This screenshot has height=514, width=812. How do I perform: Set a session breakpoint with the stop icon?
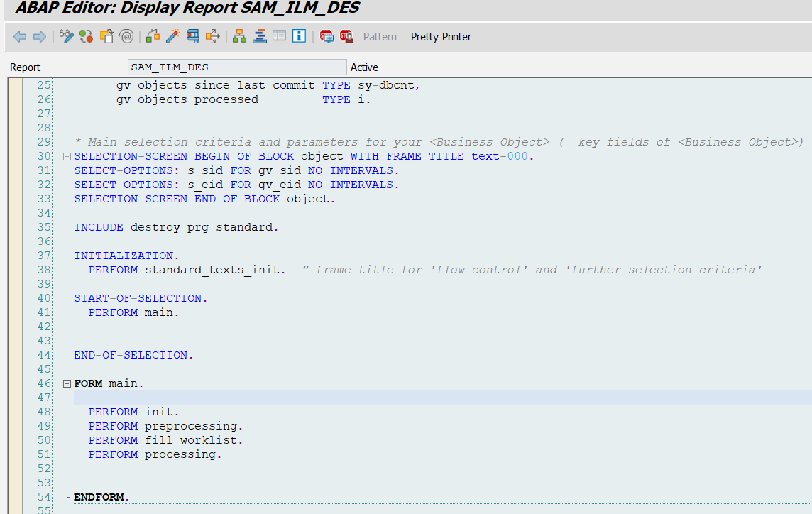(327, 36)
